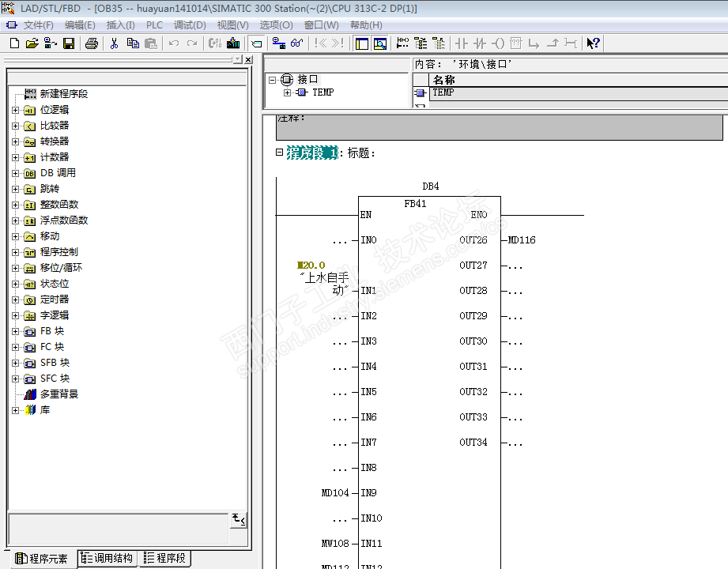
Task: Toggle monitor mode with the glasses icon
Action: click(x=297, y=43)
